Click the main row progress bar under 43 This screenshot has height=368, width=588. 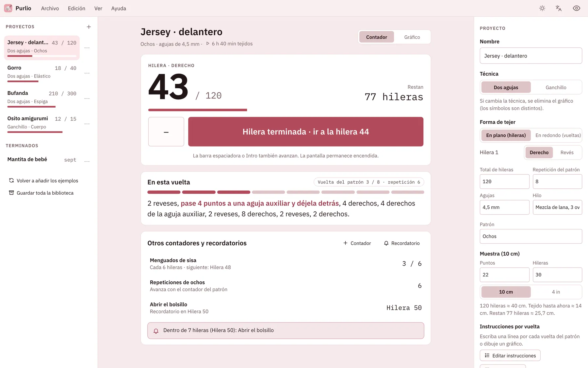click(x=286, y=110)
